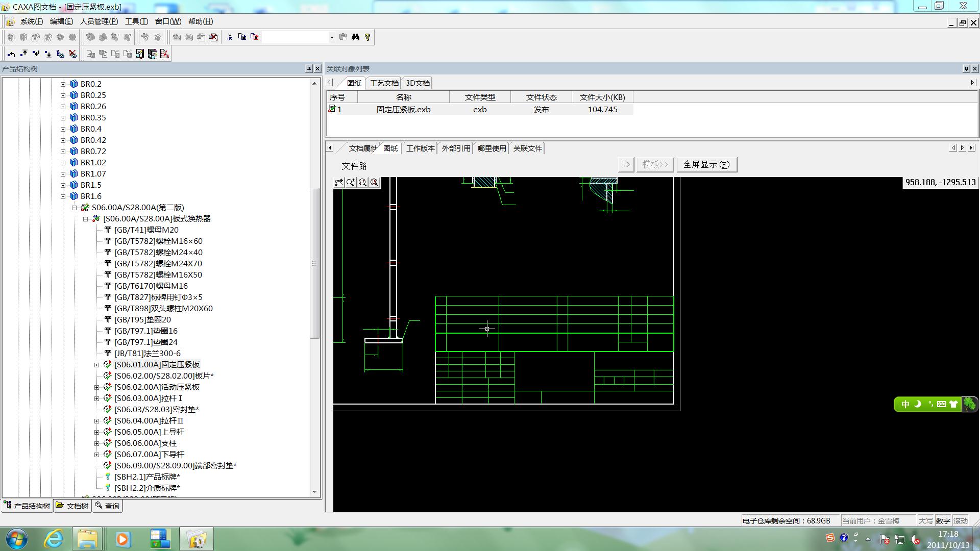Switch to the 查询 bottom tab
Viewport: 980px width, 551px height.
107,506
